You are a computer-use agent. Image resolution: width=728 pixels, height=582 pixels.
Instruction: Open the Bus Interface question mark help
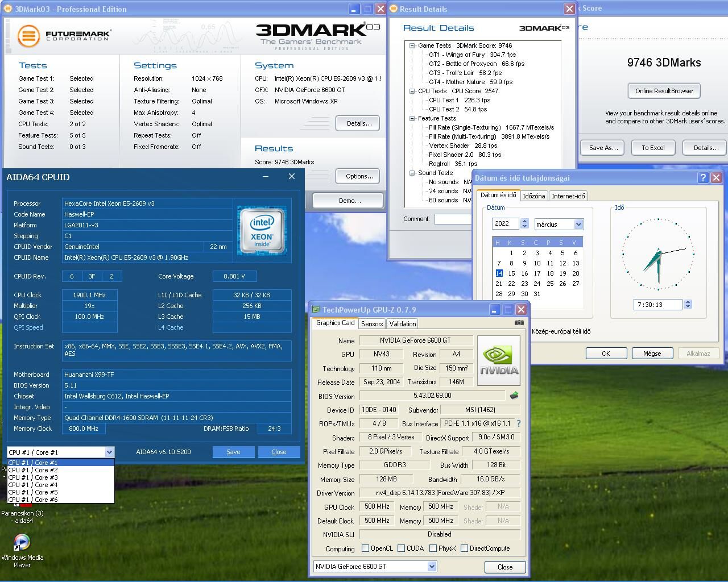coord(518,423)
